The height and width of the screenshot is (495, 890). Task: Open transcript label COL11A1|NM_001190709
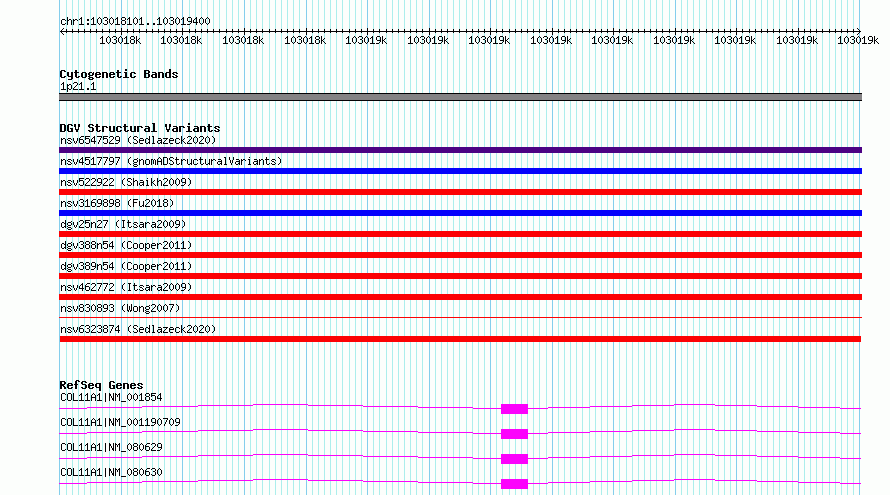tap(120, 422)
